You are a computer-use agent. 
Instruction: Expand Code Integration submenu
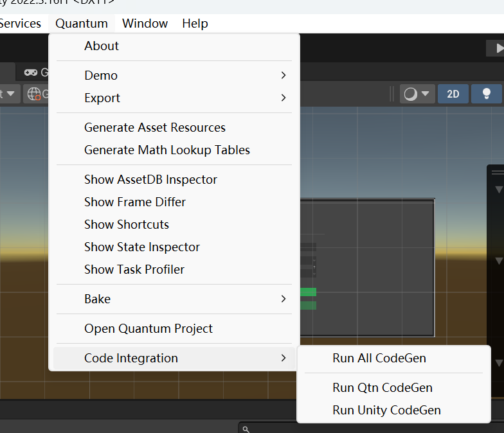click(174, 358)
